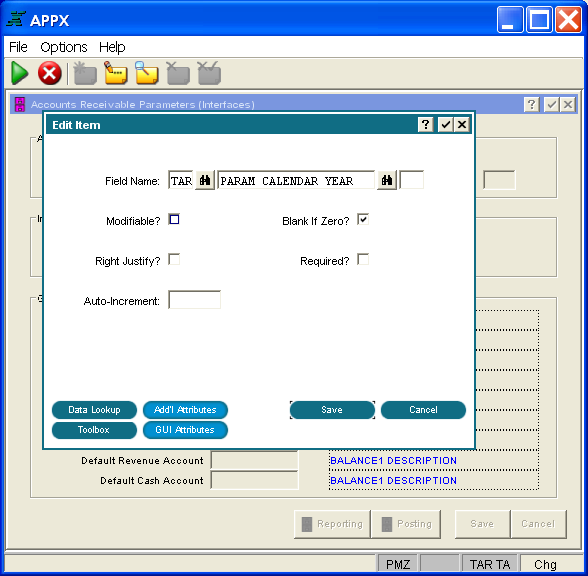This screenshot has width=588, height=576.
Task: Click the grayed Delete mode folder icon
Action: tap(178, 73)
